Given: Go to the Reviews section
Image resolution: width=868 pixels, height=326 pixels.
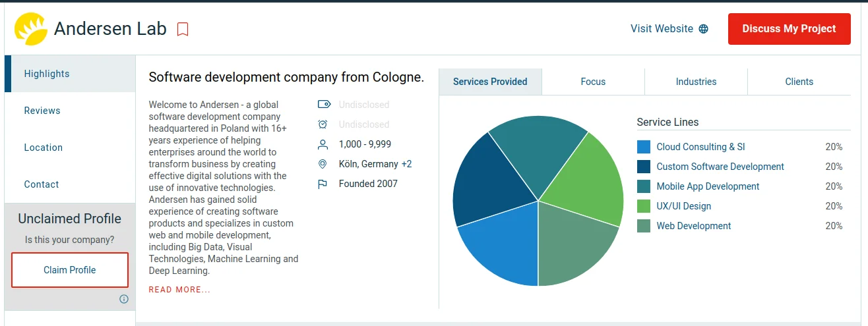Looking at the screenshot, I should coord(70,111).
